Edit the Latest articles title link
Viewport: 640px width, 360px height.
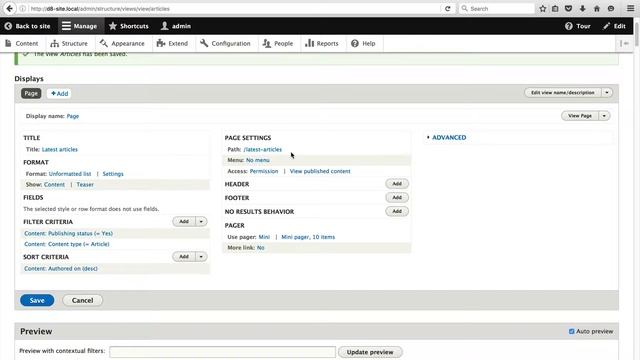tap(60, 149)
